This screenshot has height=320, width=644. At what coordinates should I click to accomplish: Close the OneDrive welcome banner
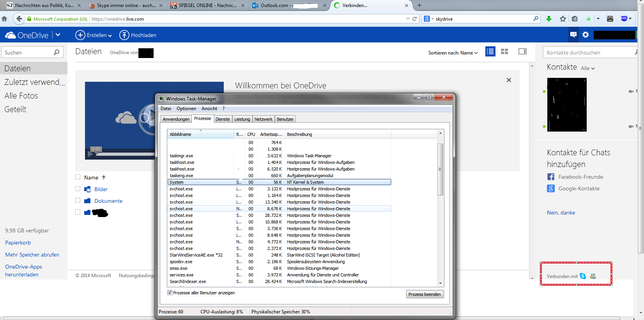pyautogui.click(x=509, y=80)
